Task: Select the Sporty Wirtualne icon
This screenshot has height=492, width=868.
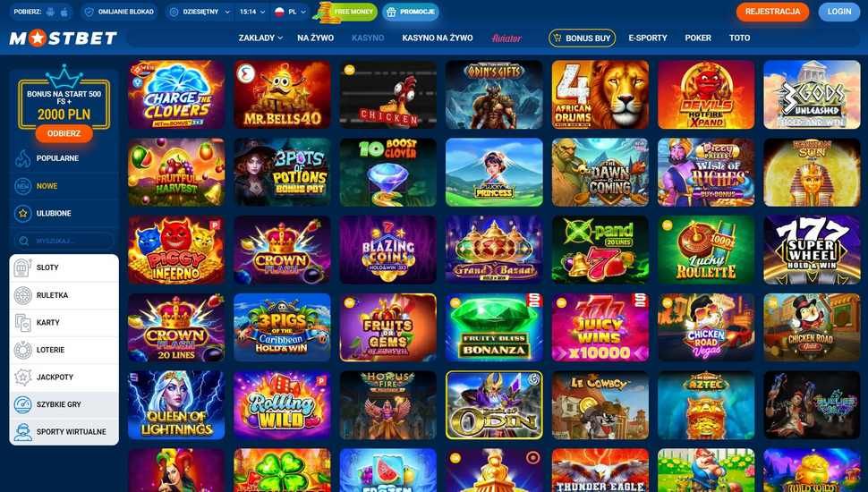Action: coord(22,432)
